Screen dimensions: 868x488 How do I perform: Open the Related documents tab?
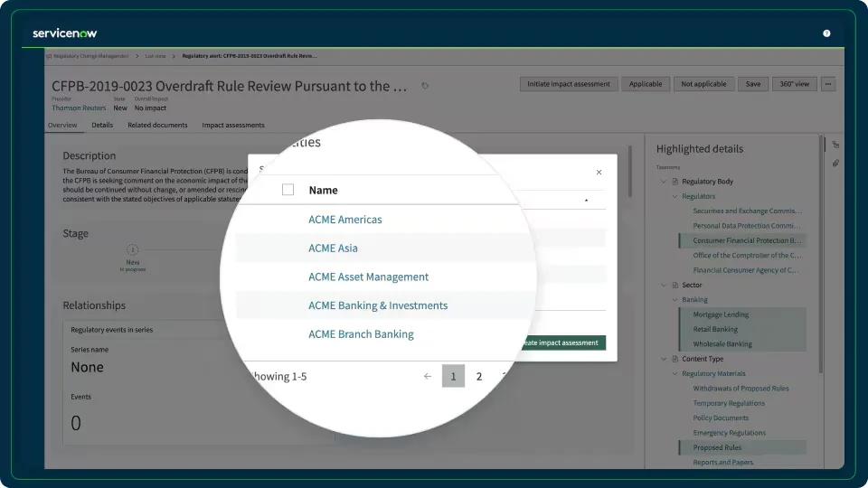click(x=157, y=125)
